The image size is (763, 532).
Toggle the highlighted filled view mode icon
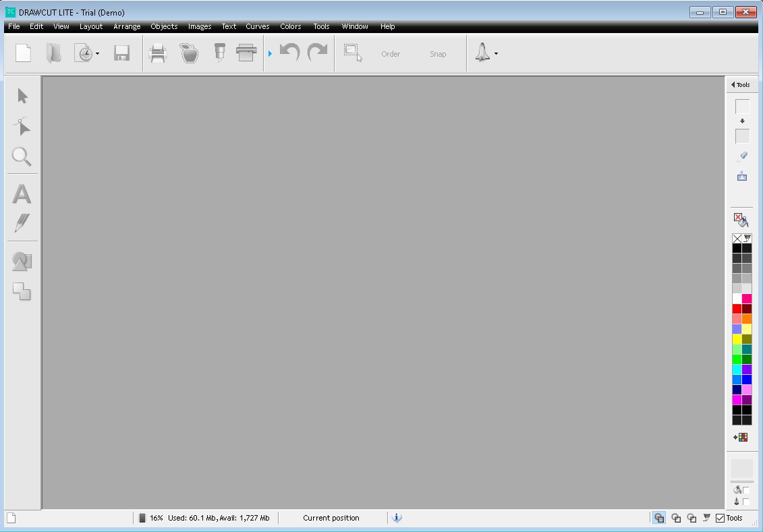coord(659,517)
